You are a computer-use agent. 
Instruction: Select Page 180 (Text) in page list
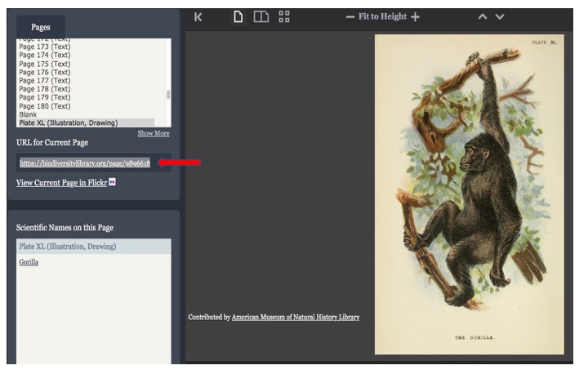coord(45,106)
